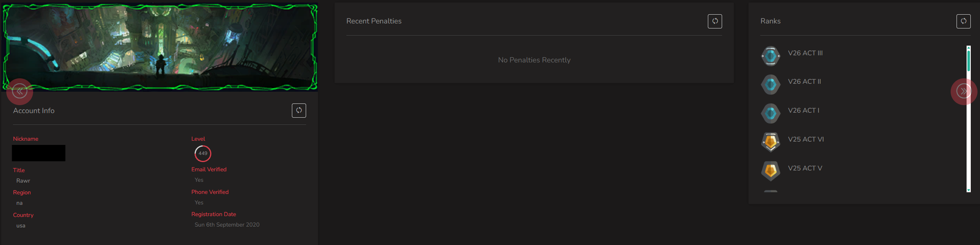The image size is (980, 245).
Task: Refresh the Ranks panel
Action: (x=963, y=21)
